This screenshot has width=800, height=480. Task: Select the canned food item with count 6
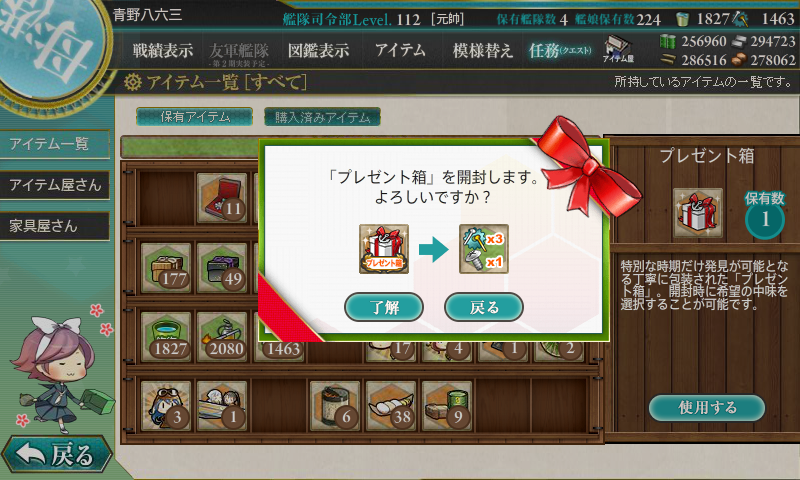click(335, 406)
